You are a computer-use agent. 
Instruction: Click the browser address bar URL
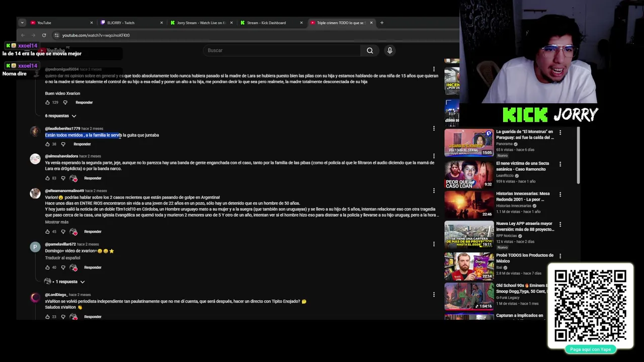(96, 35)
